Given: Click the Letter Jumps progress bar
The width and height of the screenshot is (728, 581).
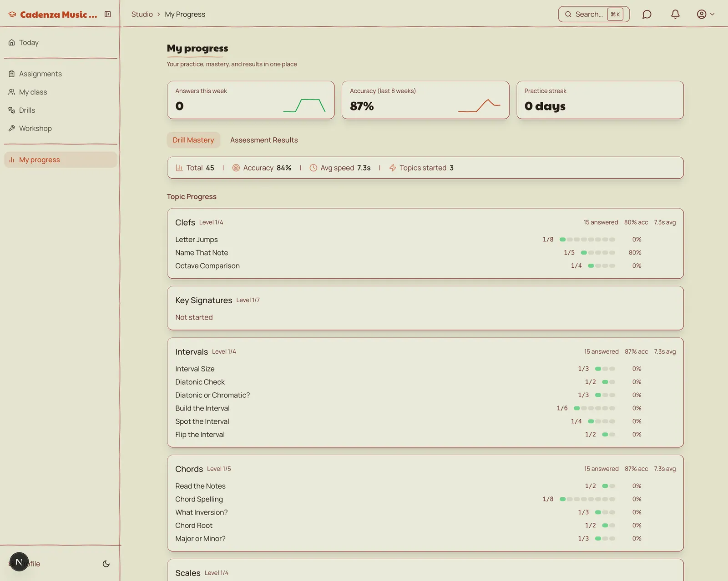Looking at the screenshot, I should [587, 240].
